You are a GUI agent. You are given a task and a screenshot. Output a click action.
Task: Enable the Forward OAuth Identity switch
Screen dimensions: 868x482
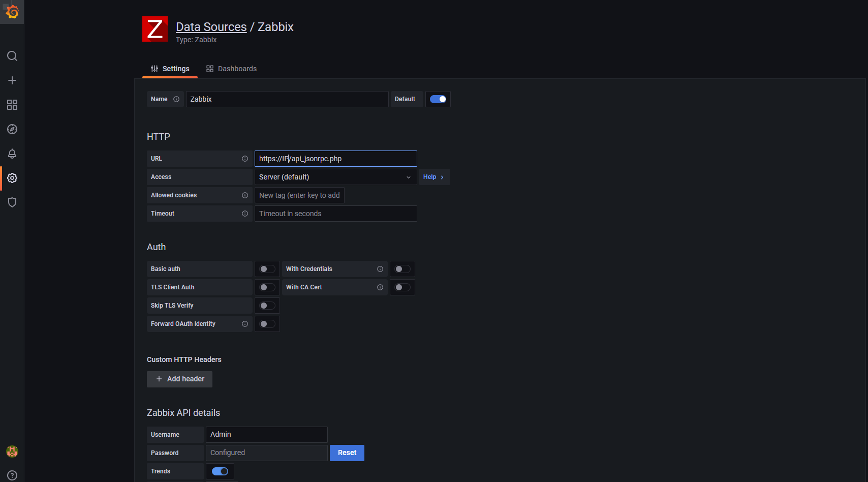point(267,324)
